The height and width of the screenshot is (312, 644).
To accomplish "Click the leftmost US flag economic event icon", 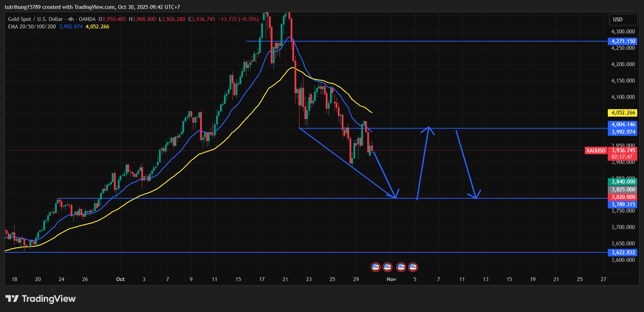I will 375,267.
